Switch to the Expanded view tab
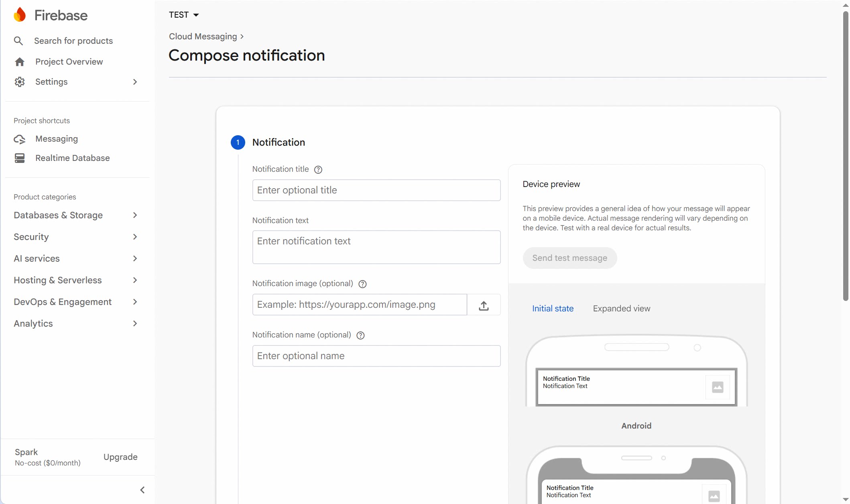Screen dimensions: 850x504 click(x=621, y=309)
